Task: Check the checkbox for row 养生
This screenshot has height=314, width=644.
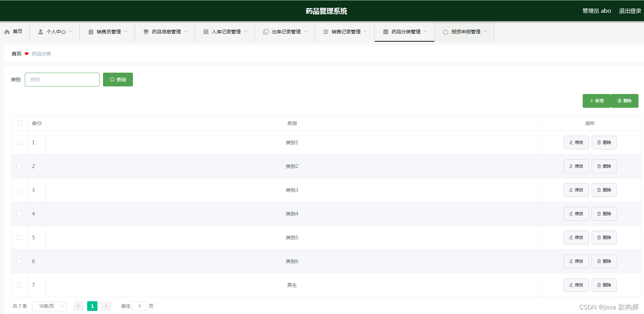Action: [19, 285]
